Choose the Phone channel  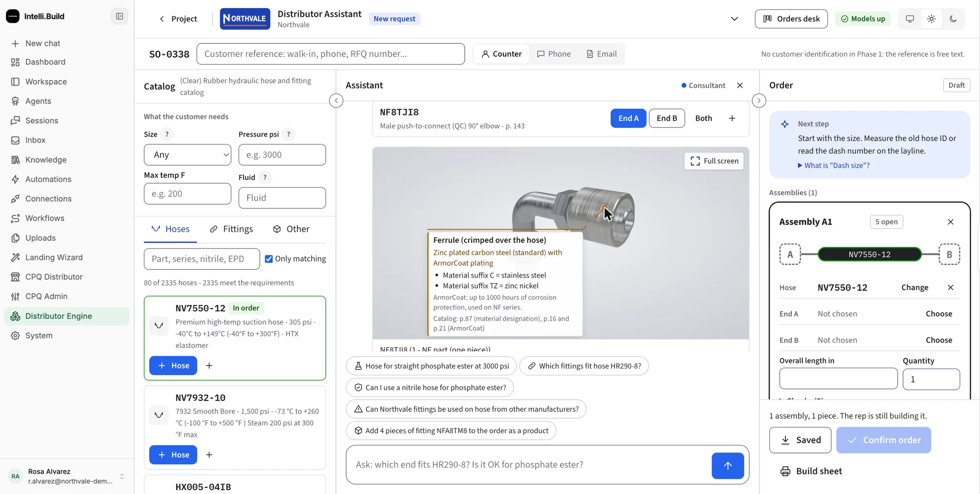(x=554, y=54)
